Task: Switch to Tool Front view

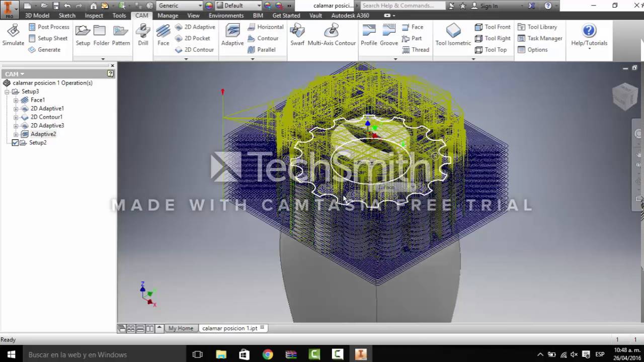Action: [x=493, y=27]
